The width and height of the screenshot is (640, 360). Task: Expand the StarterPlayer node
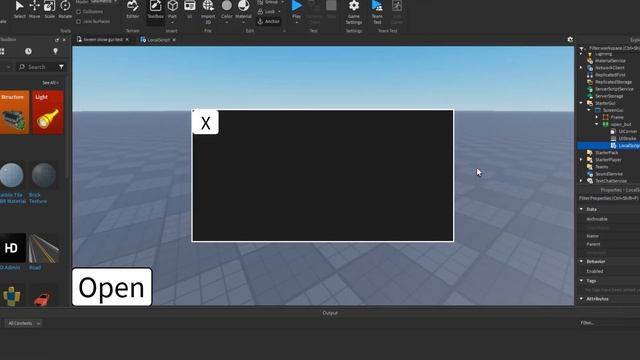(x=581, y=160)
